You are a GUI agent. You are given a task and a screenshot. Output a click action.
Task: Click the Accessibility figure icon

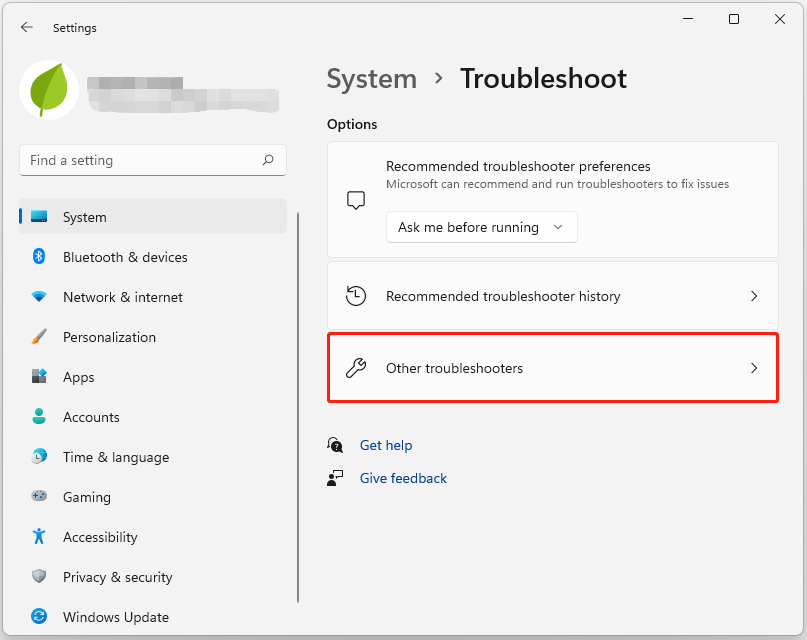point(39,536)
